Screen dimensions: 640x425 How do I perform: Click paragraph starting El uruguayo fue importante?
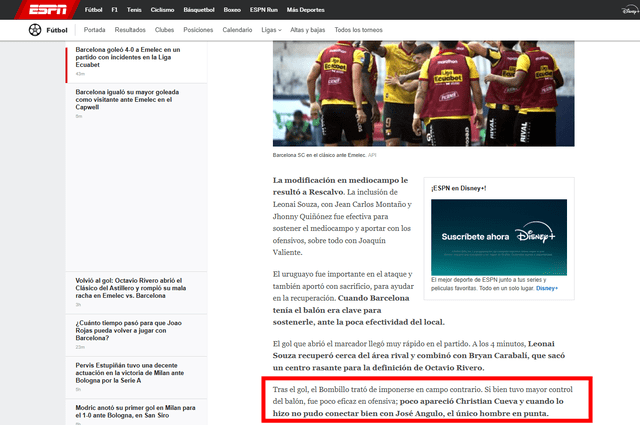pos(359,298)
